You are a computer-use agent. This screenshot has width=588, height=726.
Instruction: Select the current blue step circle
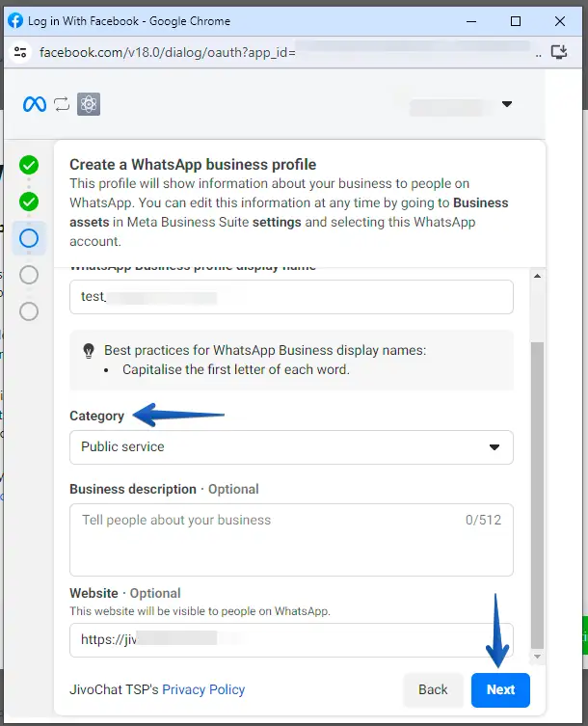(x=29, y=237)
